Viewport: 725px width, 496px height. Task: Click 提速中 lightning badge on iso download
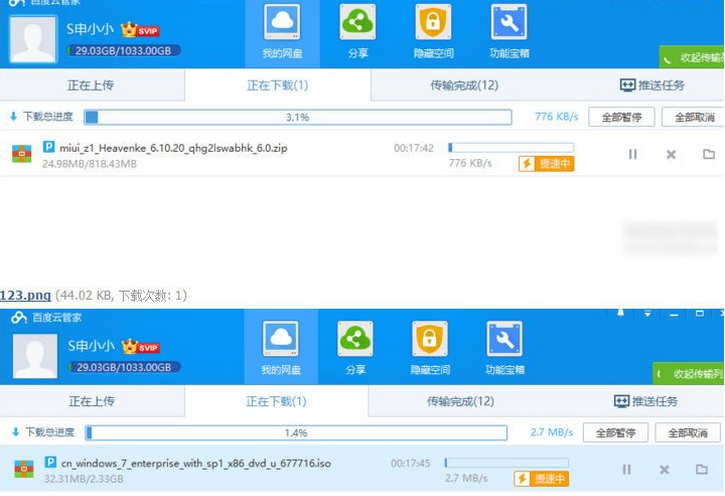point(541,478)
